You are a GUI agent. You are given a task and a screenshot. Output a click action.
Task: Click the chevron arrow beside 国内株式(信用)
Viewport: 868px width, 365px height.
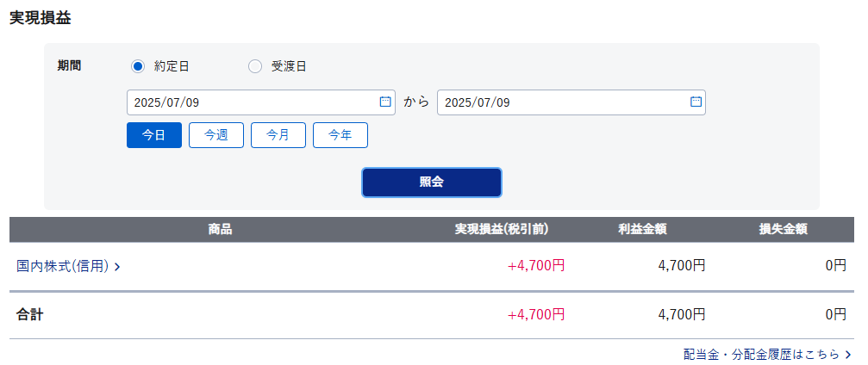point(117,267)
